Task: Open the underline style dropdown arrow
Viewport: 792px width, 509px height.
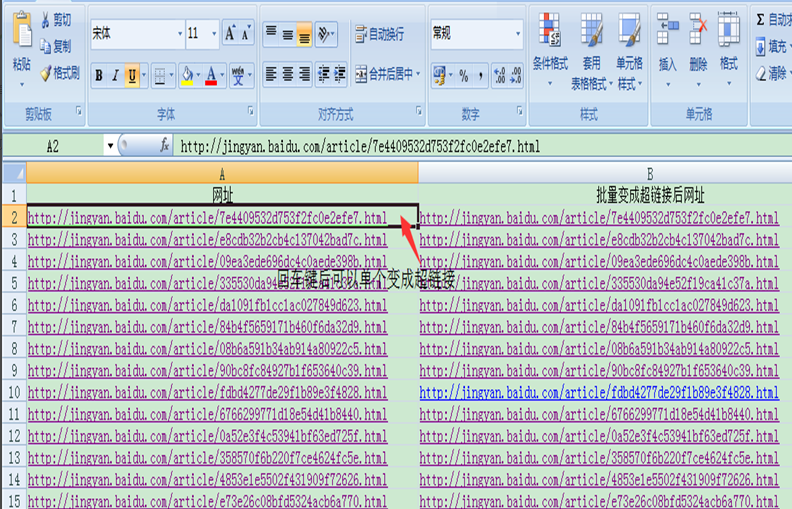Action: click(x=144, y=76)
